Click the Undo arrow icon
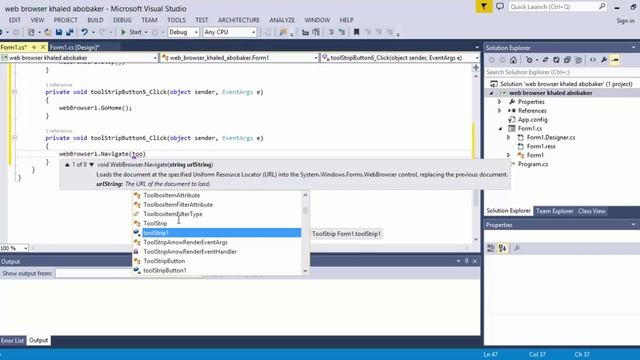Screen dimensions: 640x360 tap(84, 32)
